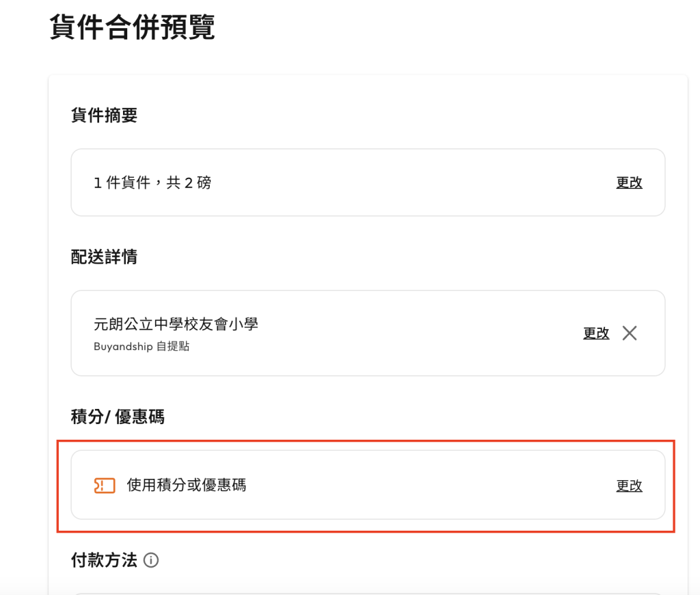700x595 pixels.
Task: Click the 元朗公立中學校友會小學 pickup name
Action: coord(176,324)
